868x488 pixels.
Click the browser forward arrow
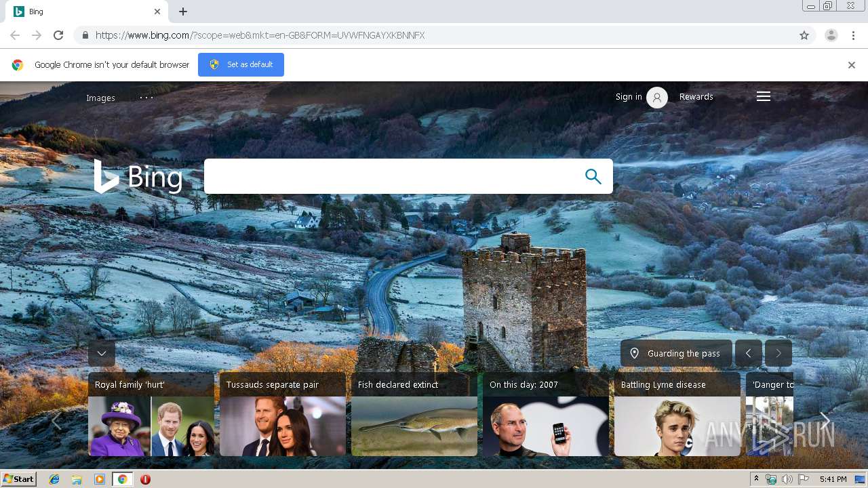tap(37, 35)
